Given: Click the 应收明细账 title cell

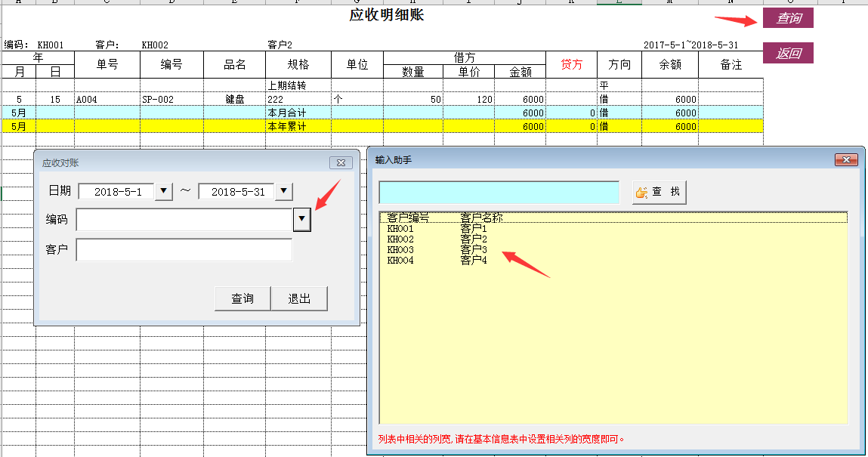Looking at the screenshot, I should pos(386,15).
